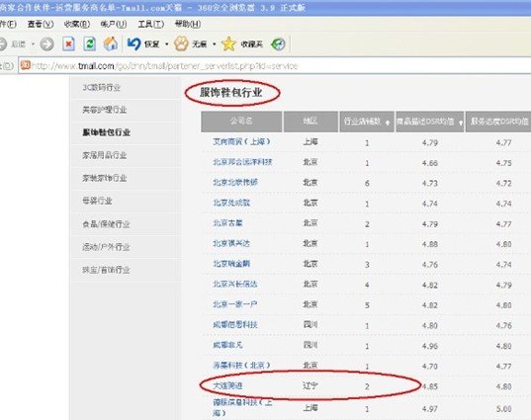Open the 收藏(B) menu
The width and height of the screenshot is (531, 420).
(x=77, y=24)
